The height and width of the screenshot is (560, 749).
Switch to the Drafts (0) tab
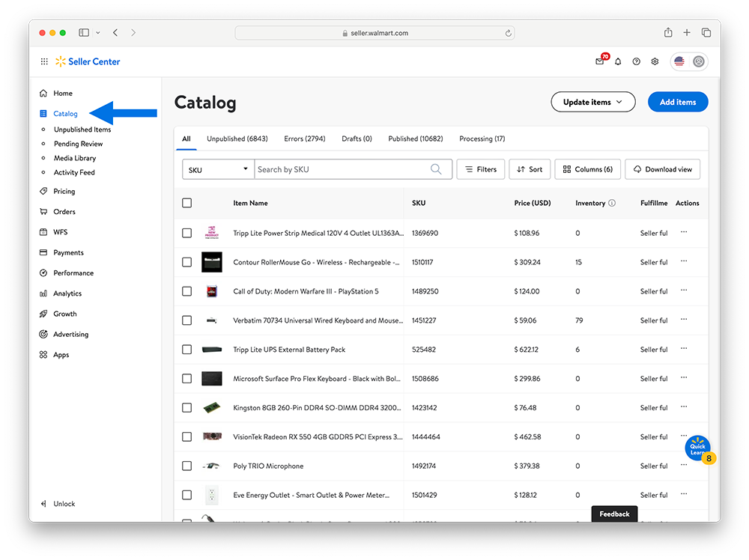click(x=357, y=139)
